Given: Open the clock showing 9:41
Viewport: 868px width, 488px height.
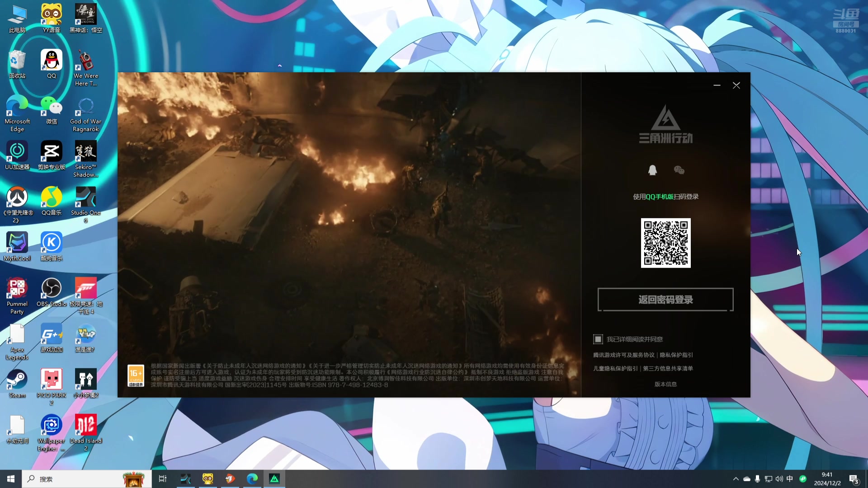Looking at the screenshot, I should (x=827, y=479).
